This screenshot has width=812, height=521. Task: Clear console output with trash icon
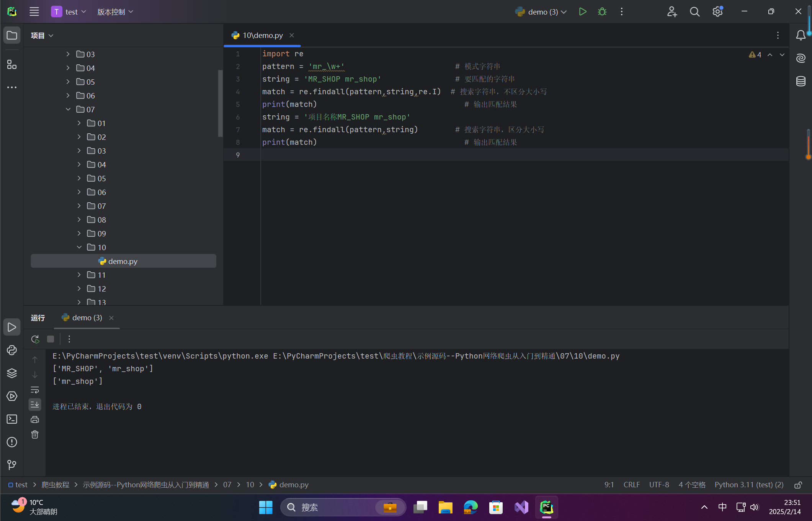(x=35, y=434)
